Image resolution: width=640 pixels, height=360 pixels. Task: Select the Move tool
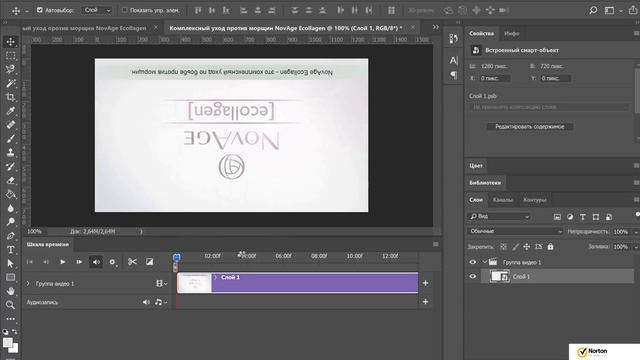tap(11, 42)
